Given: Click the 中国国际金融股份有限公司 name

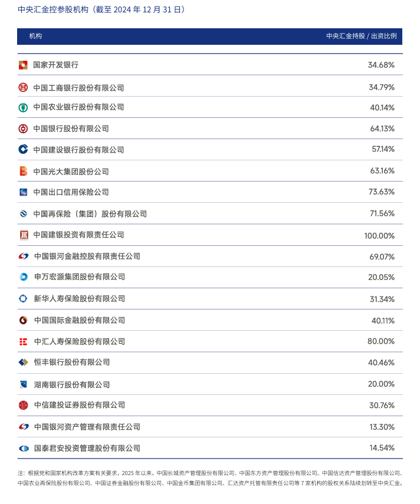Looking at the screenshot, I should pos(80,320).
